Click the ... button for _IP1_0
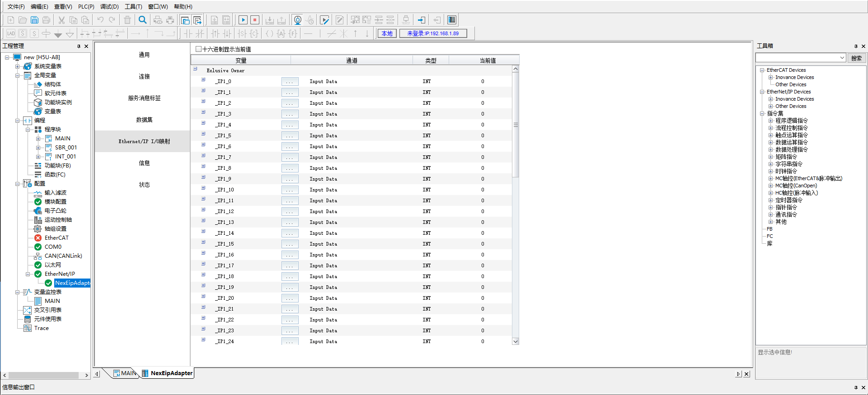 point(290,82)
